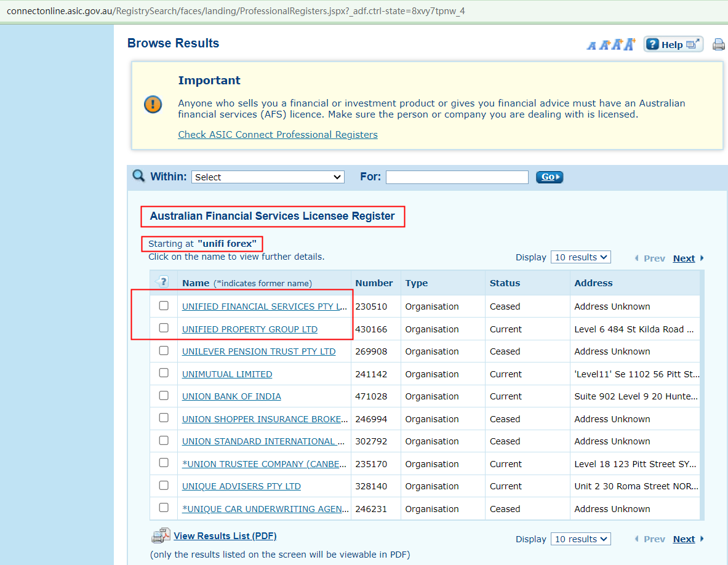Click the For search text field

(x=457, y=177)
